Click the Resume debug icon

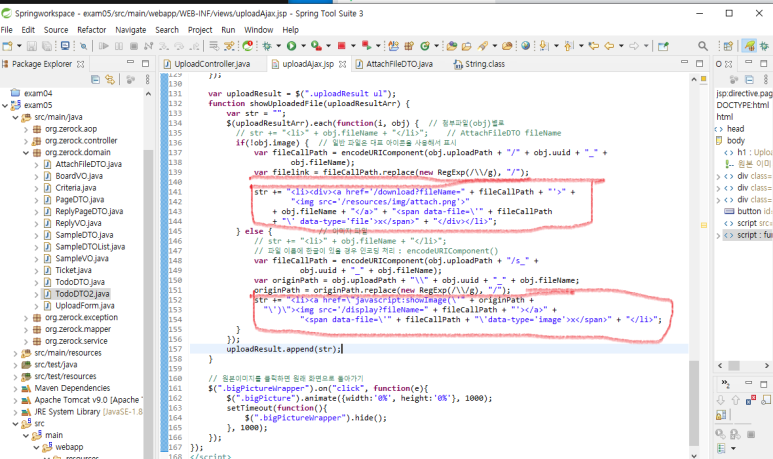[x=104, y=46]
